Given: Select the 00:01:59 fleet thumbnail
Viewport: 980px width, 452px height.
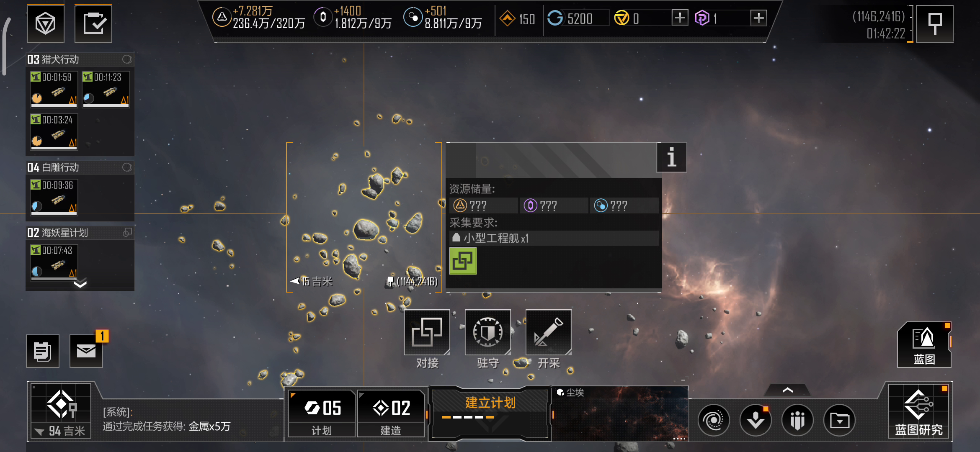Looking at the screenshot, I should [x=54, y=89].
